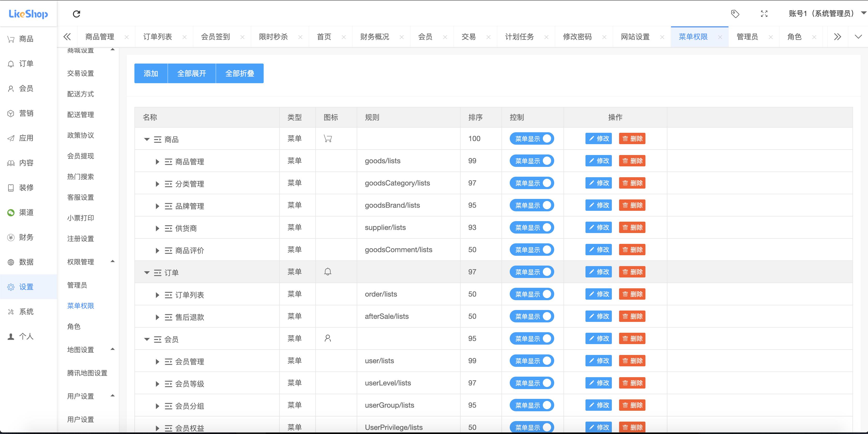The width and height of the screenshot is (868, 434).
Task: Click 修改 on the supplier/lists row
Action: 598,227
